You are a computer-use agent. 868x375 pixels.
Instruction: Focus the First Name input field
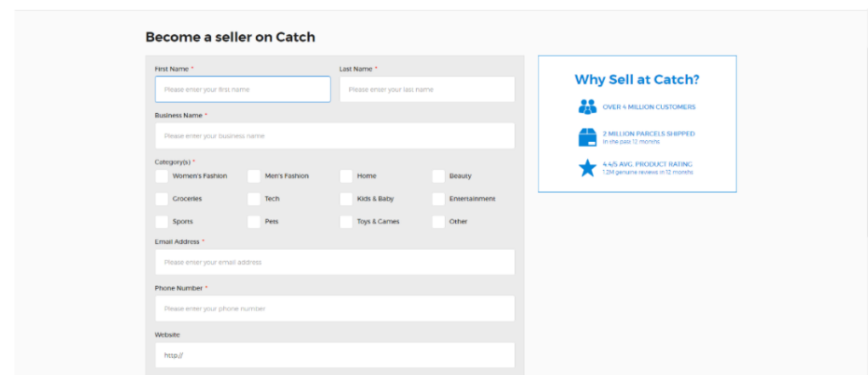tap(243, 89)
